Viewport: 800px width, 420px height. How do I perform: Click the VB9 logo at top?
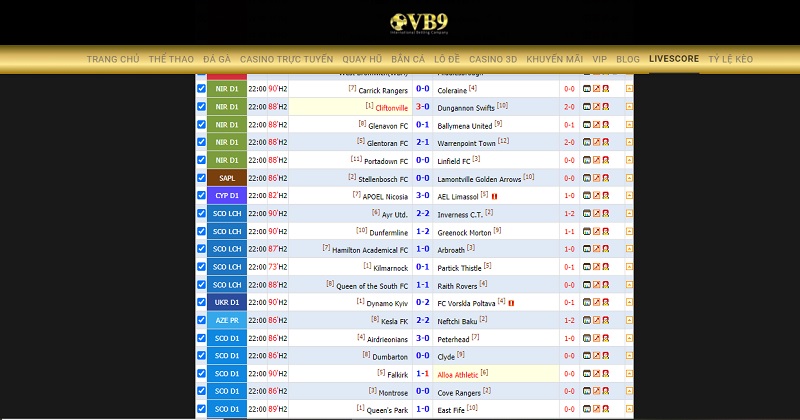point(419,23)
